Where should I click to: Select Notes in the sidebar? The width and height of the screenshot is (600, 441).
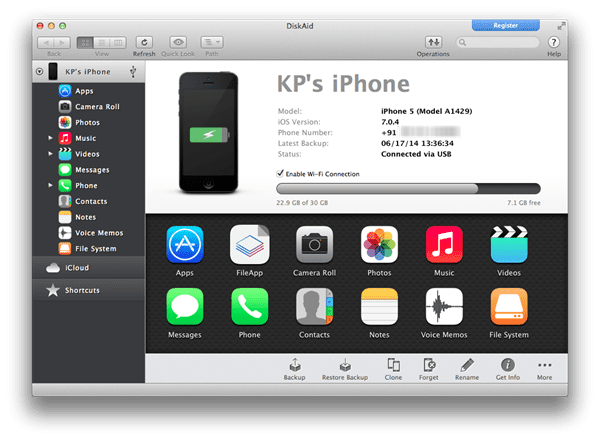[x=89, y=217]
